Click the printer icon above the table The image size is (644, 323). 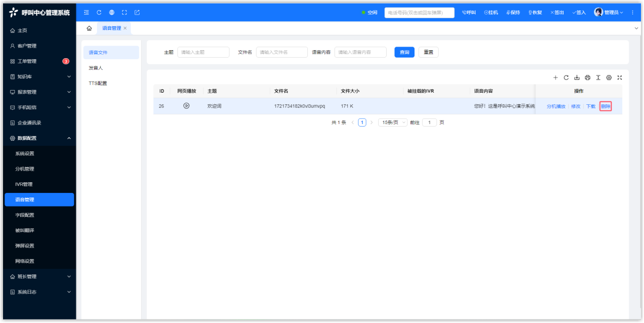point(587,77)
